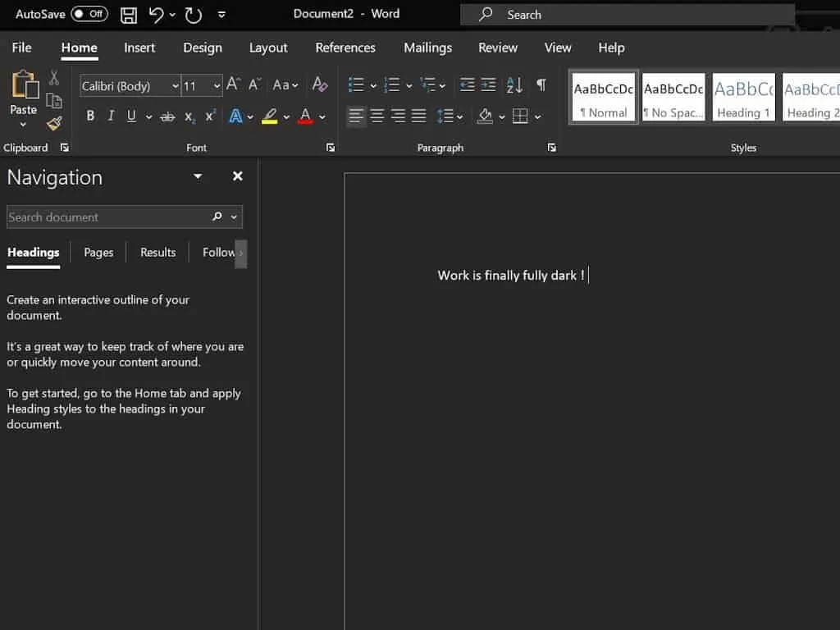Apply the Heading 1 style
The height and width of the screenshot is (630, 840).
743,96
